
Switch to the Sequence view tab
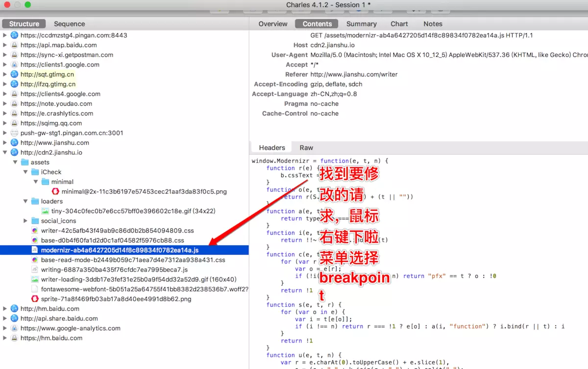69,24
